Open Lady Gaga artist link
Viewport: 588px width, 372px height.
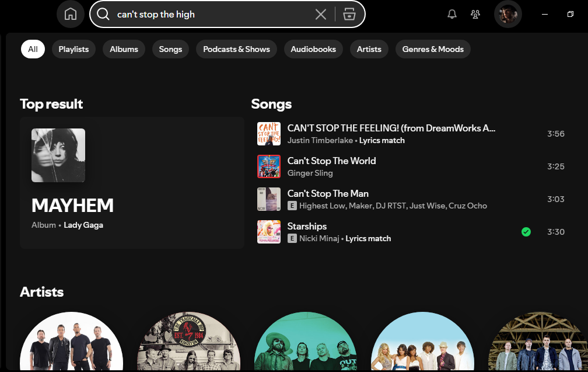(x=83, y=225)
